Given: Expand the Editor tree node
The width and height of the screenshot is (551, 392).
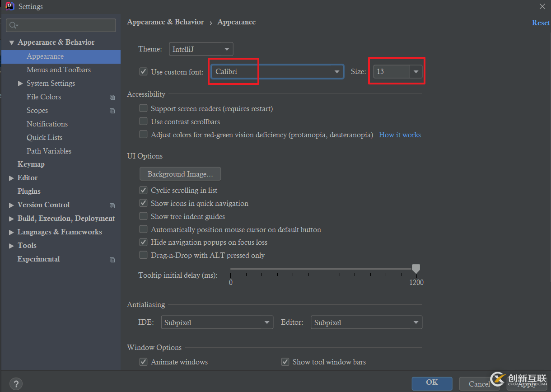Looking at the screenshot, I should tap(11, 178).
